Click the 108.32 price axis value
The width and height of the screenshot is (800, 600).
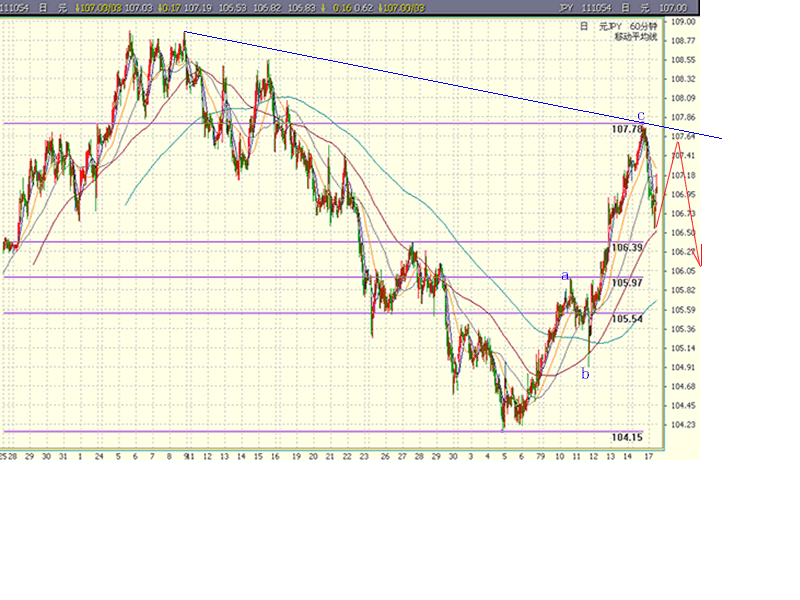point(683,79)
